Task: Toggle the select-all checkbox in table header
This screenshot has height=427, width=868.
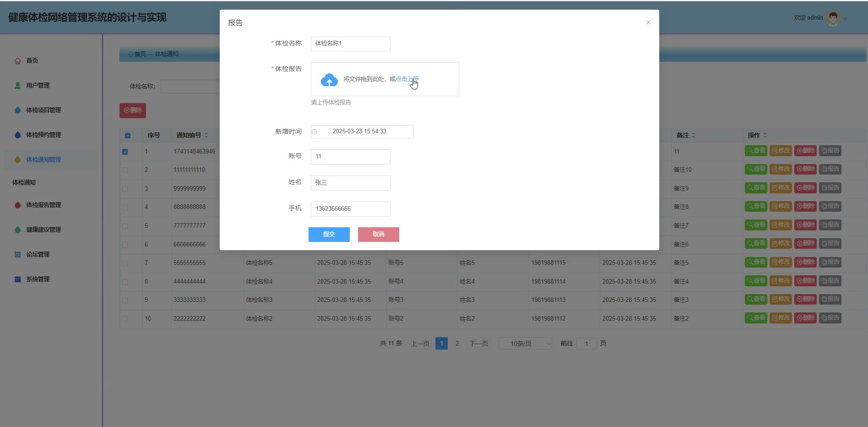Action: pos(128,136)
